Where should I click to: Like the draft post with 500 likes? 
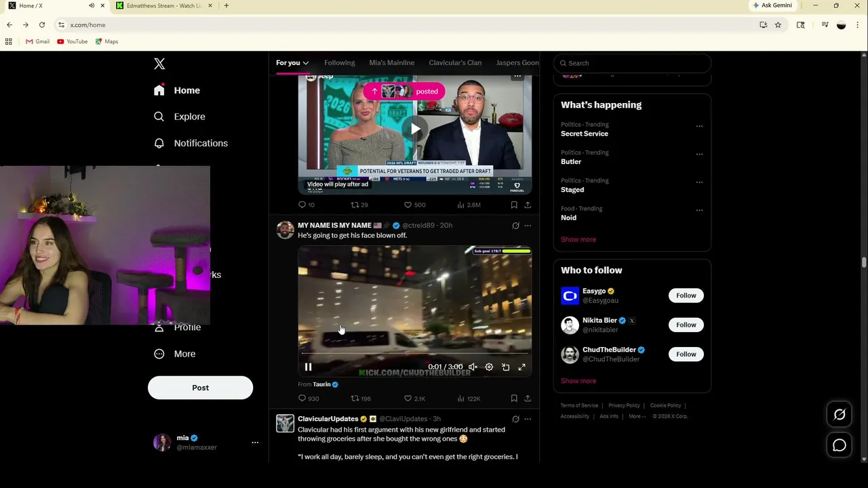[x=414, y=205]
